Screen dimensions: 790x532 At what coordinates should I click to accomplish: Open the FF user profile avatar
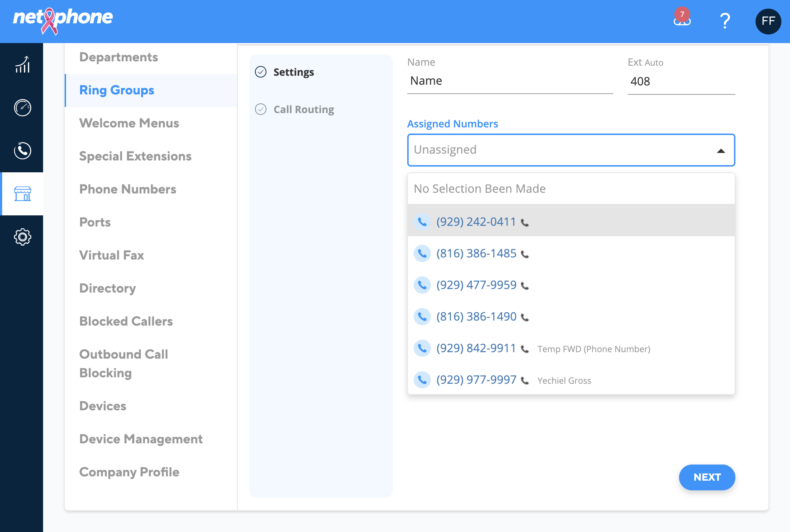[768, 21]
